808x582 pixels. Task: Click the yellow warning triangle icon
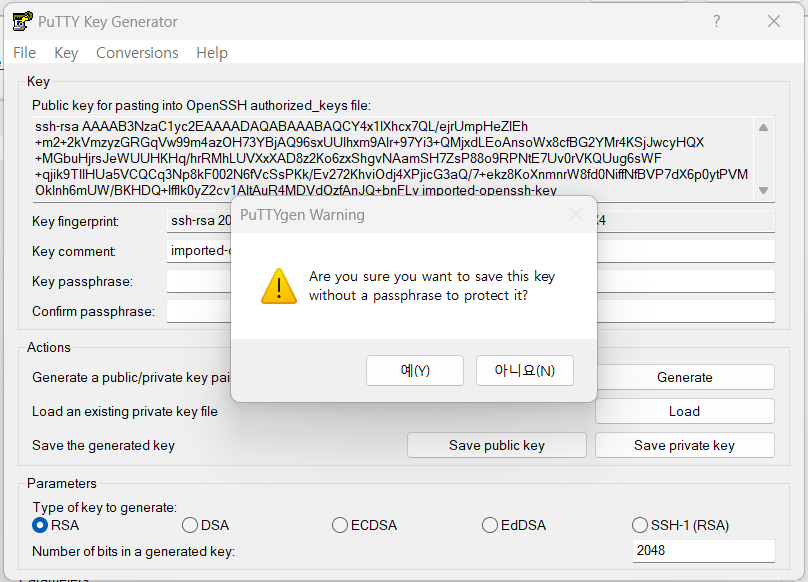(x=279, y=286)
